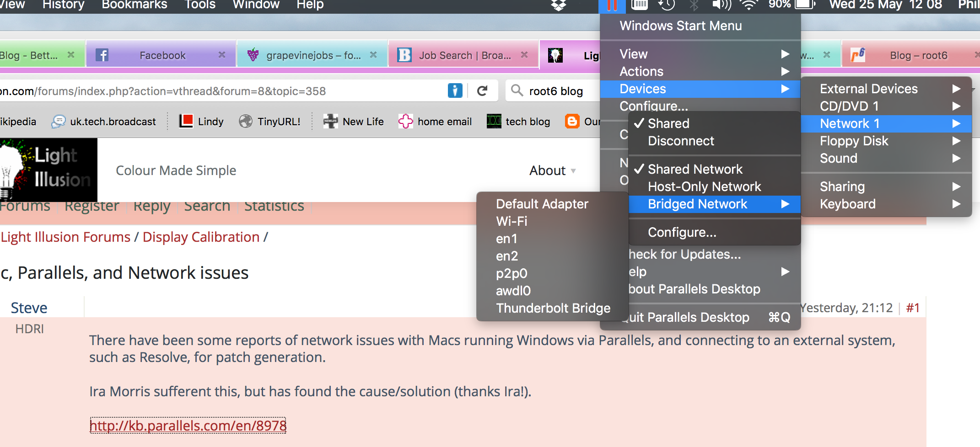Select en2 bridged adapter
This screenshot has height=447, width=980.
click(x=552, y=256)
